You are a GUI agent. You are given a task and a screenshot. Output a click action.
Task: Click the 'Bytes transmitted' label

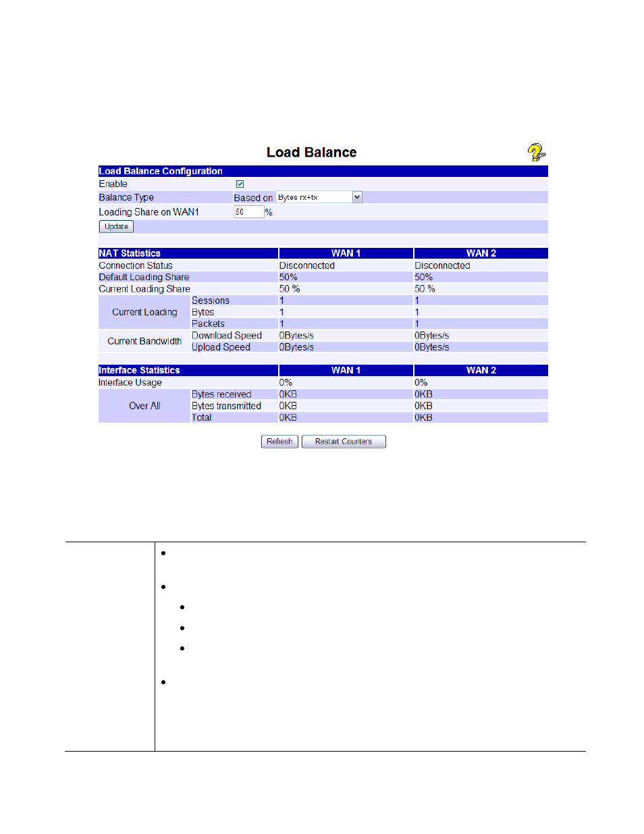pyautogui.click(x=226, y=406)
